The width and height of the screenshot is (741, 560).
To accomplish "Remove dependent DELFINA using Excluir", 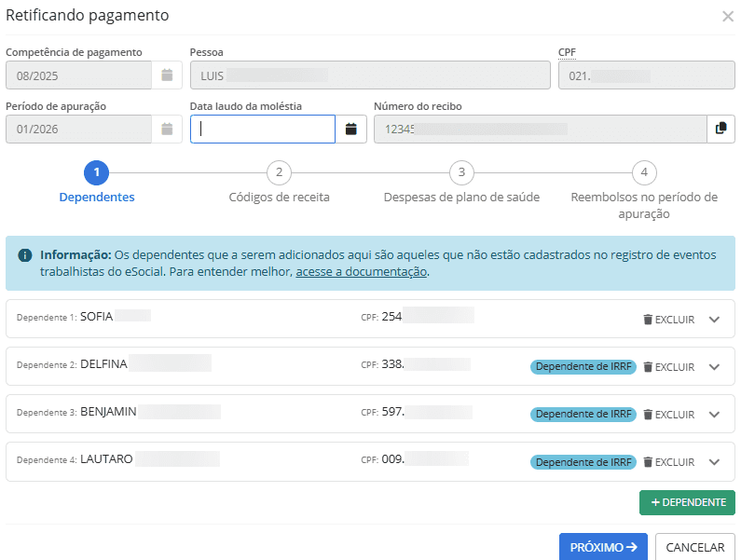I will tap(668, 367).
